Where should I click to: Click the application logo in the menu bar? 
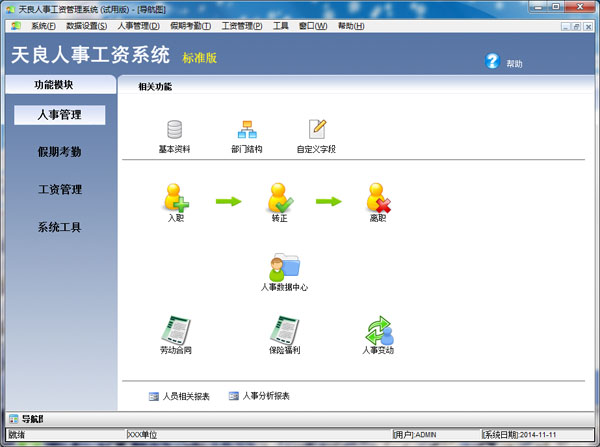[x=16, y=26]
